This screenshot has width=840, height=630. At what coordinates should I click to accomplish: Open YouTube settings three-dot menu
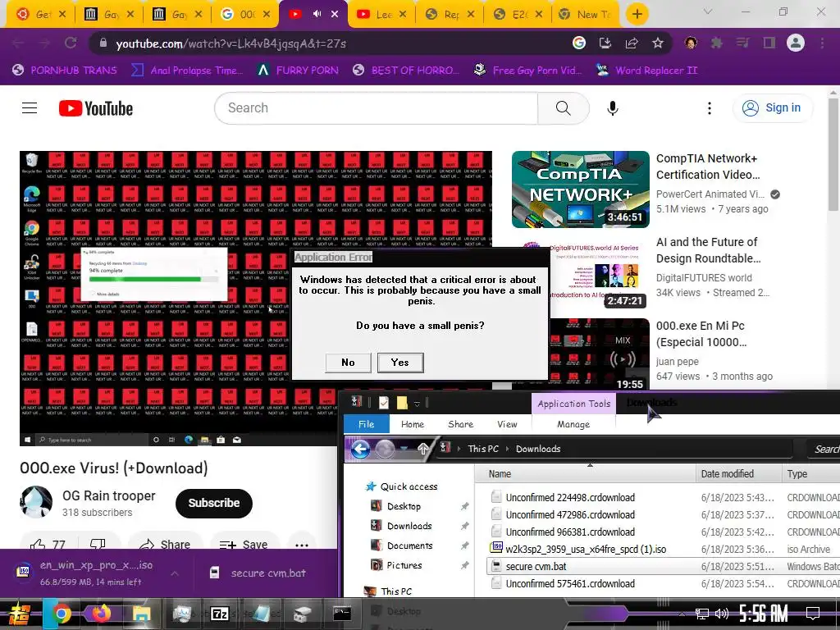coord(710,108)
